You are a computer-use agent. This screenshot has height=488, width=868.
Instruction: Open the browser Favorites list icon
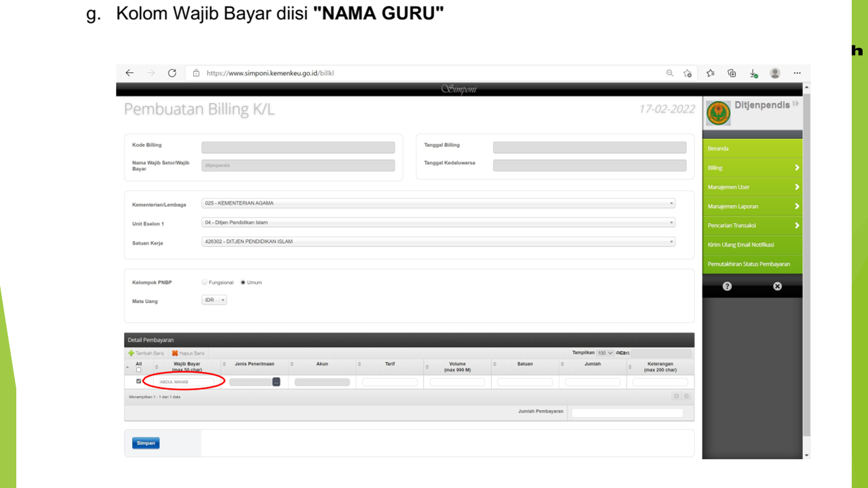pos(711,73)
